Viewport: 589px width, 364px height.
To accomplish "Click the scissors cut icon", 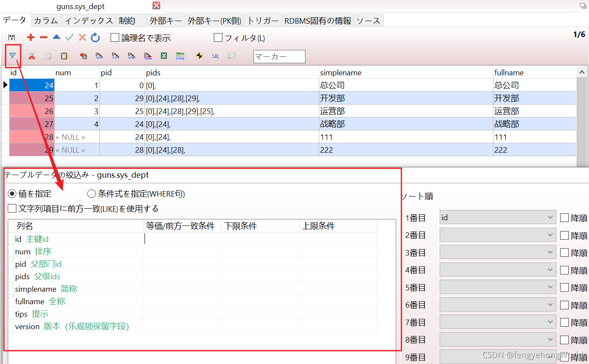I will click(x=32, y=56).
